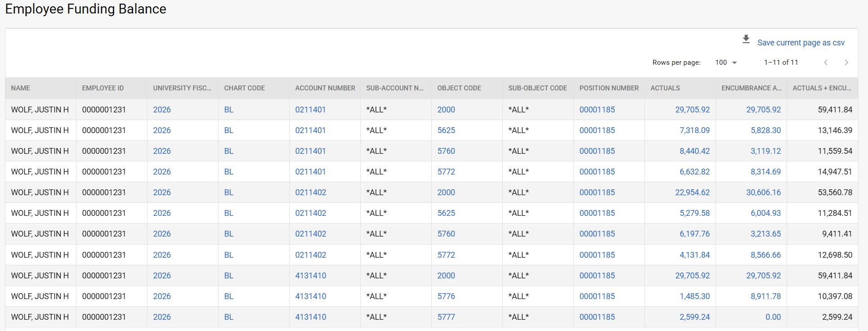
Task: Click the download icon beside Save as csv
Action: (746, 40)
